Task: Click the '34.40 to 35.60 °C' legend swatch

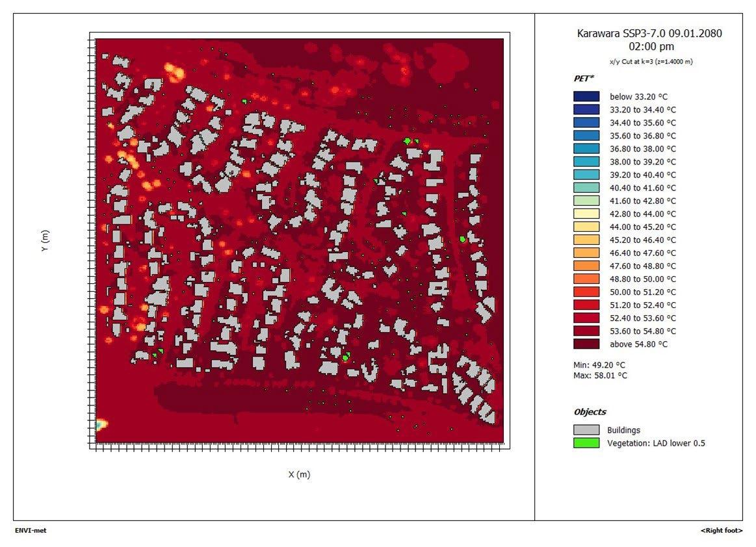Action: pos(586,122)
